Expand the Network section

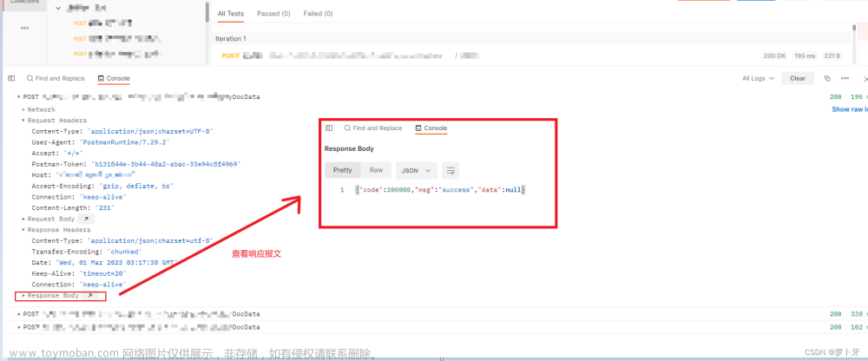pos(23,109)
